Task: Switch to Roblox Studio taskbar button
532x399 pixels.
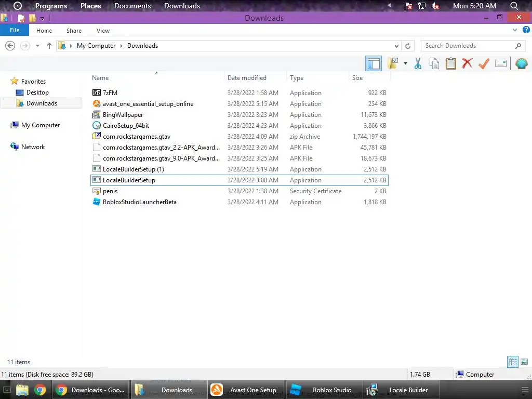Action: click(324, 390)
